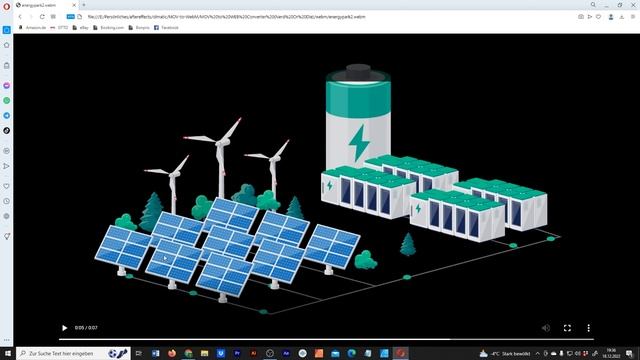Open a new browser tab

(84, 5)
